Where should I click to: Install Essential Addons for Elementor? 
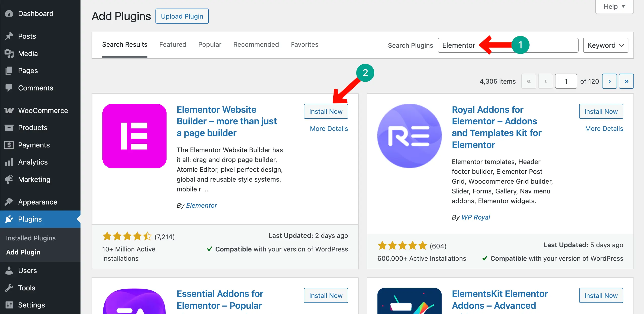(326, 295)
